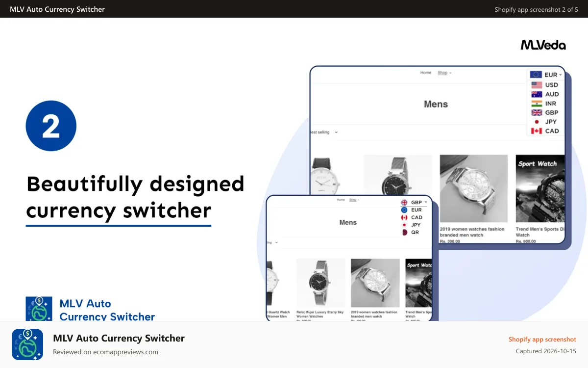This screenshot has width=588, height=368.
Task: Select EUR in the small preview's currency list
Action: [x=411, y=210]
